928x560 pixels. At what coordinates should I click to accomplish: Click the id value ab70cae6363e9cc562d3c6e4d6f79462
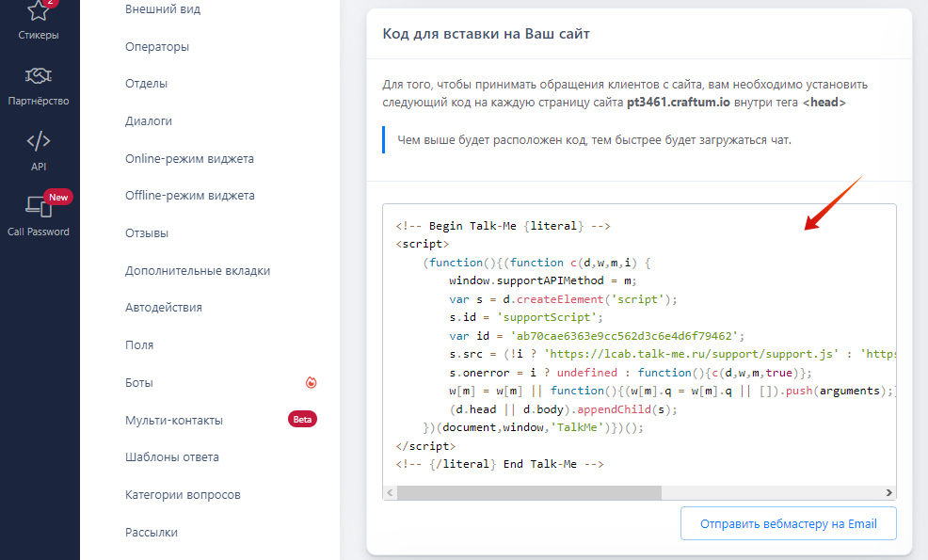[624, 336]
